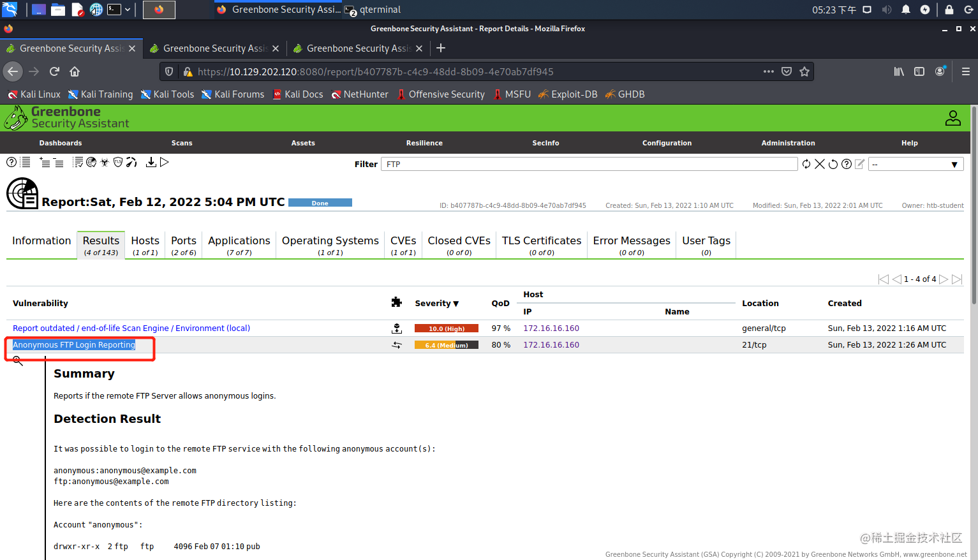Open the Scans menu
Screen dimensions: 978x560
182,143
